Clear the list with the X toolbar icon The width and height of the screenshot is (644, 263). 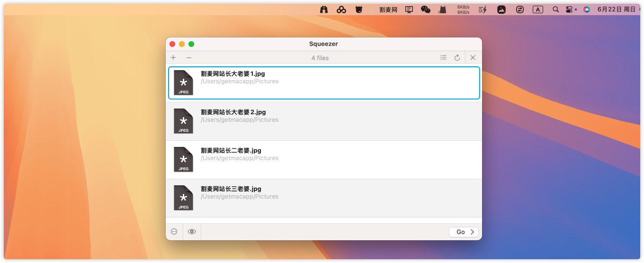pyautogui.click(x=473, y=57)
